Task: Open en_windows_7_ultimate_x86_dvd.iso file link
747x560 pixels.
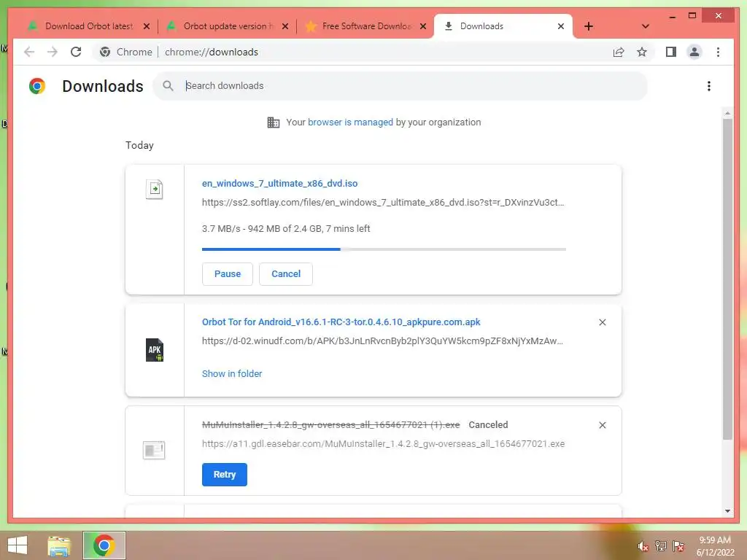Action: (279, 183)
